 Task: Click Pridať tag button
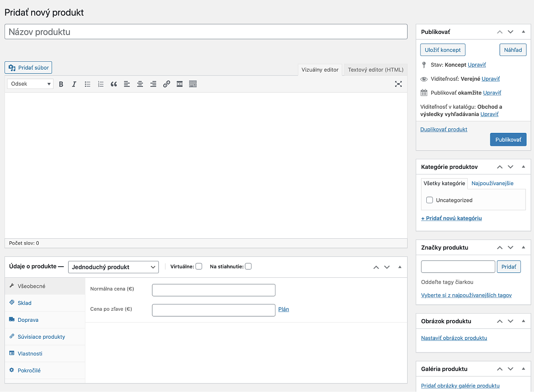509,267
